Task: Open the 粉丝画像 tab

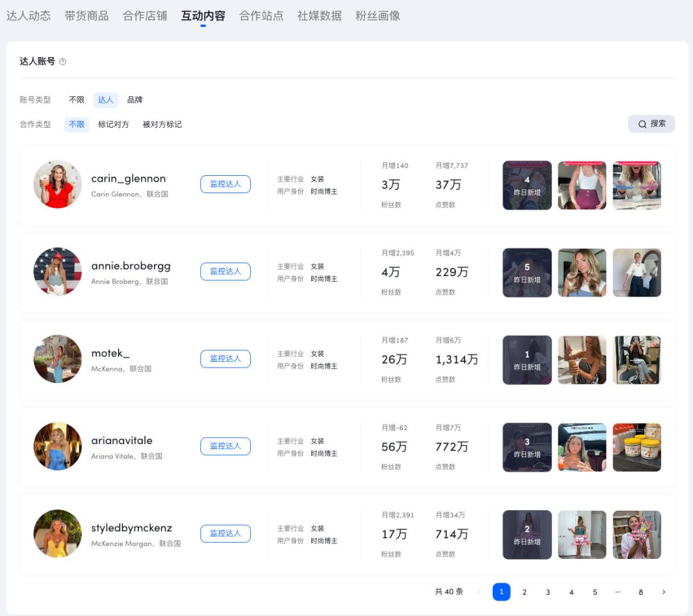Action: point(378,16)
